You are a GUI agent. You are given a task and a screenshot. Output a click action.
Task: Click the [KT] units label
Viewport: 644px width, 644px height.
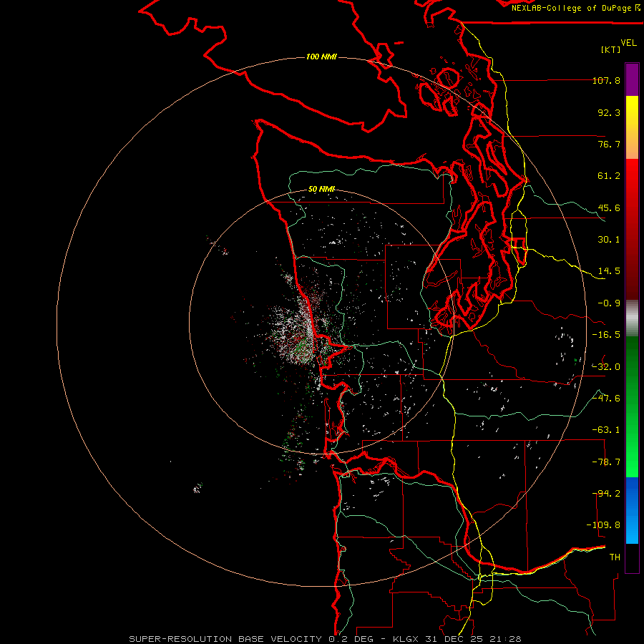[x=611, y=49]
